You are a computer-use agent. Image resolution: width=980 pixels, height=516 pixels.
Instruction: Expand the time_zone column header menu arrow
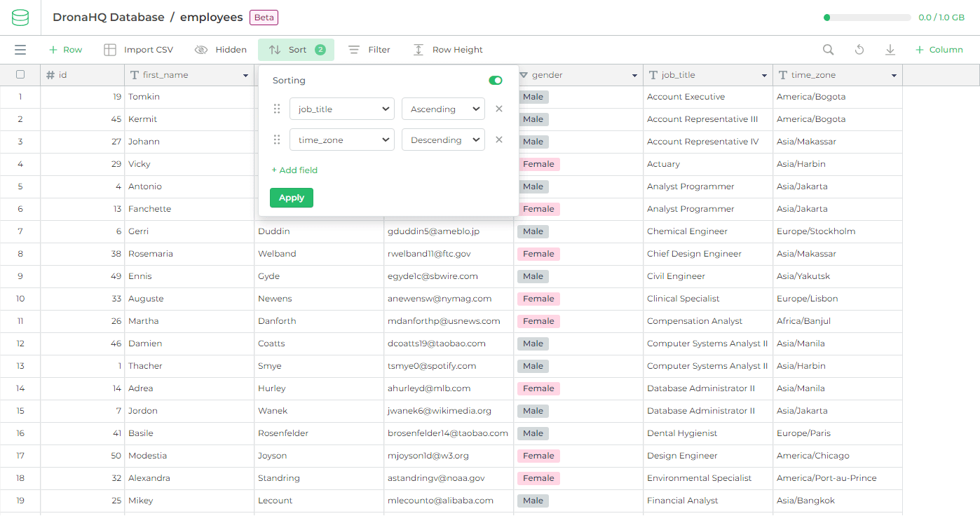click(894, 76)
